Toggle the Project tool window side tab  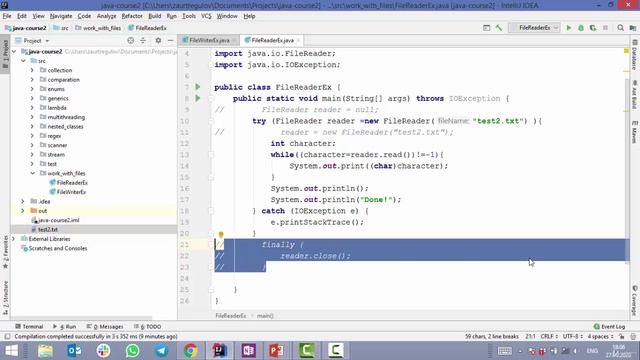[x=5, y=54]
